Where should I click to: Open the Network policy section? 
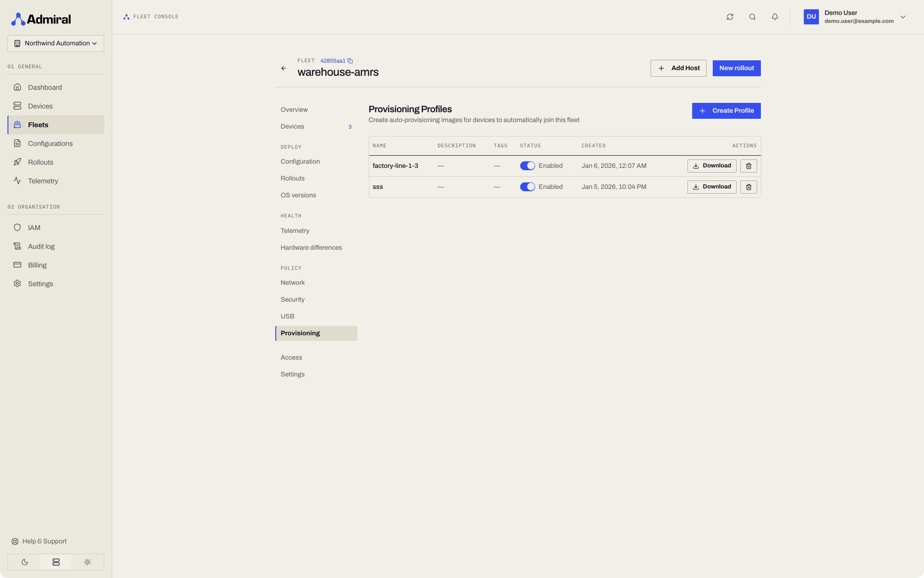coord(316,283)
